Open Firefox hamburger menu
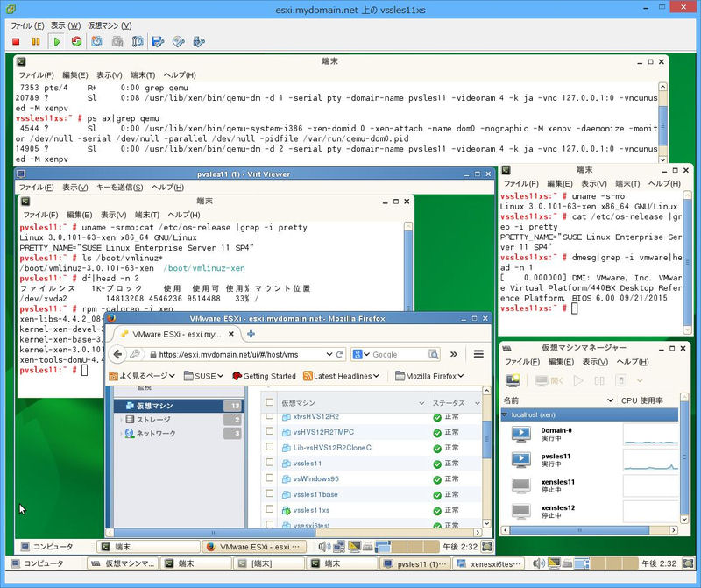701x588 pixels. pyautogui.click(x=478, y=354)
